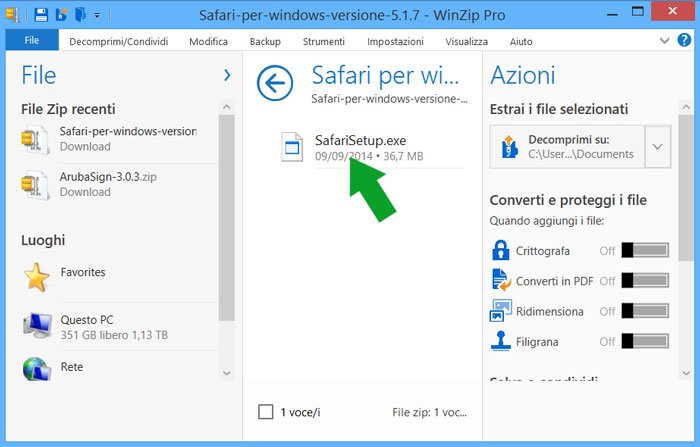Click the Crittografa padlock icon
The height and width of the screenshot is (447, 700).
(500, 250)
